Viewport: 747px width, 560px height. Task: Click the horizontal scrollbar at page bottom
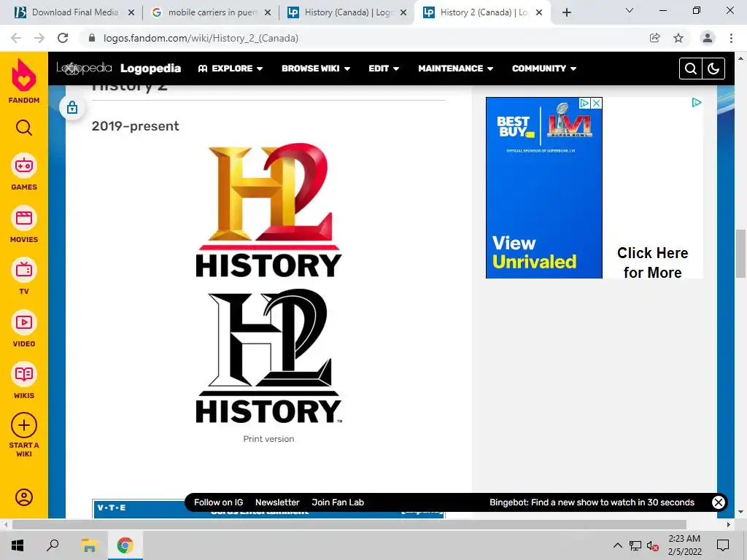(x=349, y=524)
